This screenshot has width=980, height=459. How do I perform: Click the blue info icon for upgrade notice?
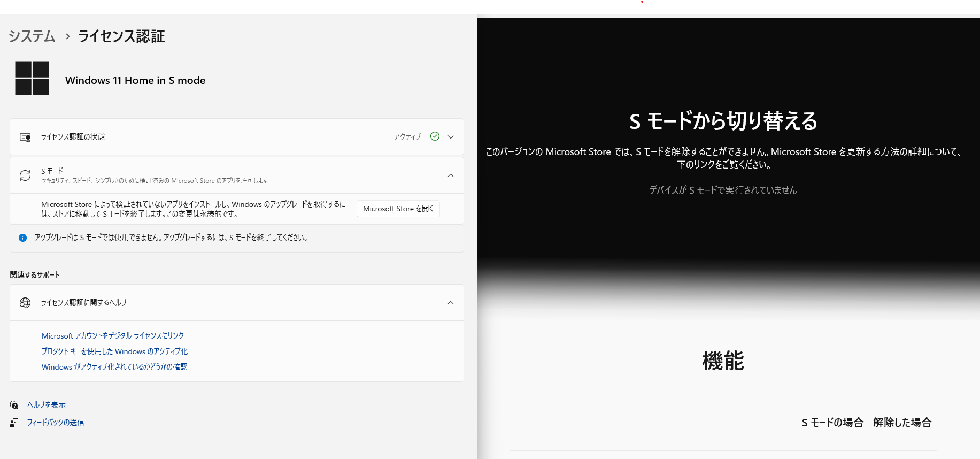tap(22, 238)
